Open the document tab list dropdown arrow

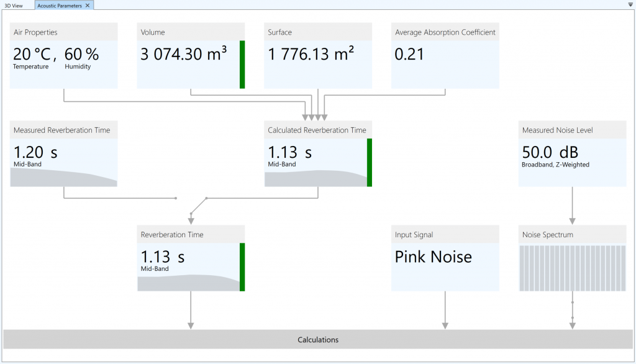pyautogui.click(x=630, y=4)
